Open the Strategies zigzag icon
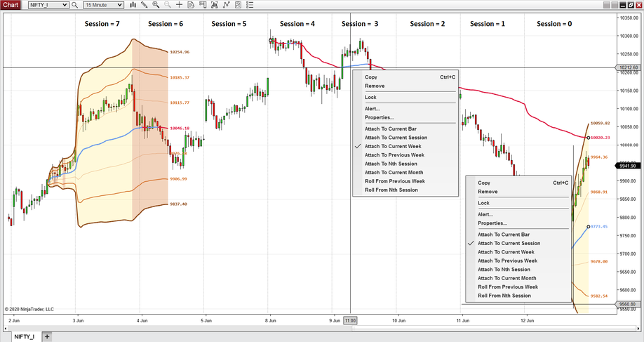Viewport: 644px width, 342px height. coord(227,5)
